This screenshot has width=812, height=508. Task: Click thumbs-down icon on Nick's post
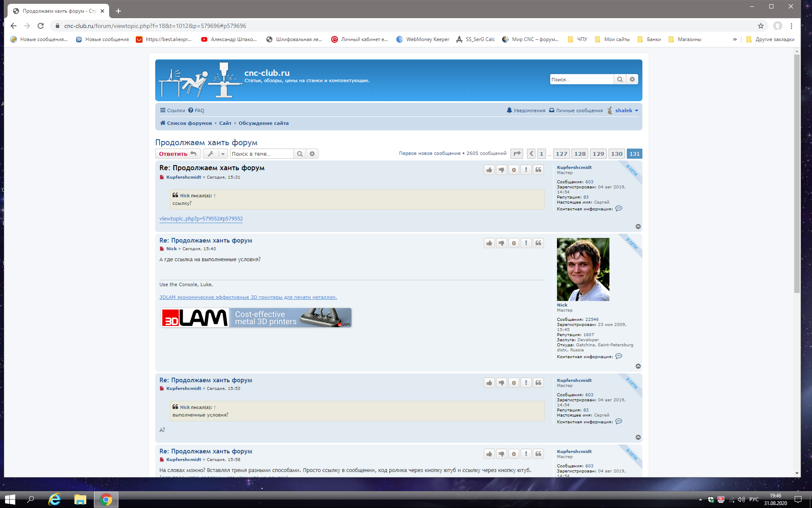(501, 243)
